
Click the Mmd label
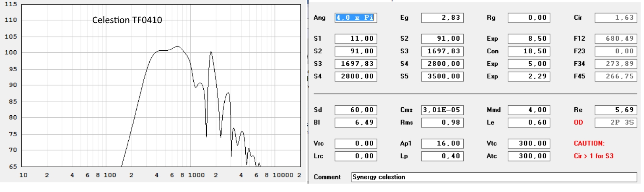coord(493,110)
